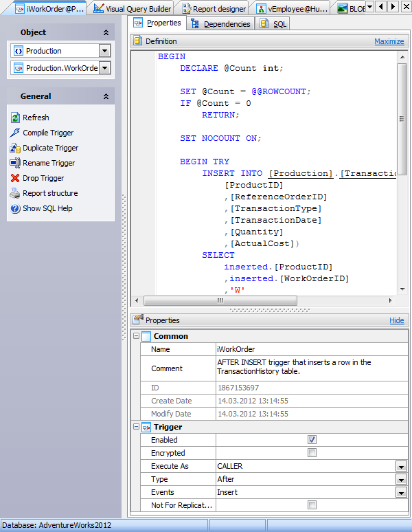Open the tab list dropdown arrow
This screenshot has width=412, height=532.
pos(369,6)
